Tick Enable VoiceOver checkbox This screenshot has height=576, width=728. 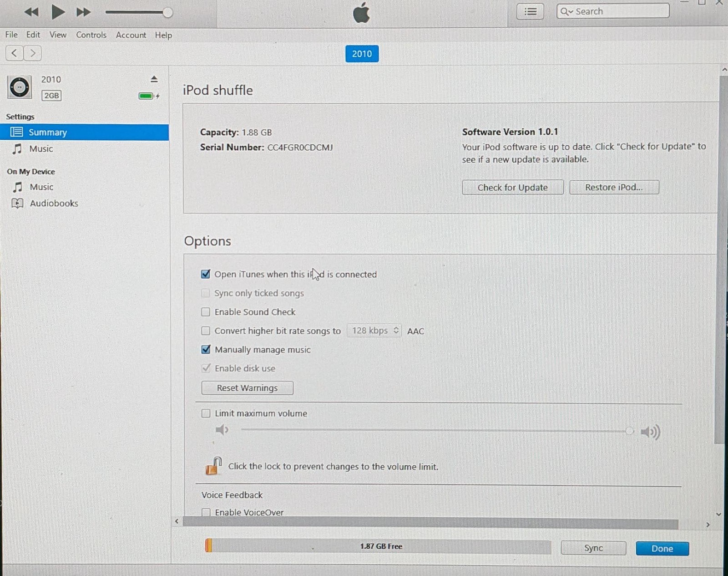pos(206,512)
